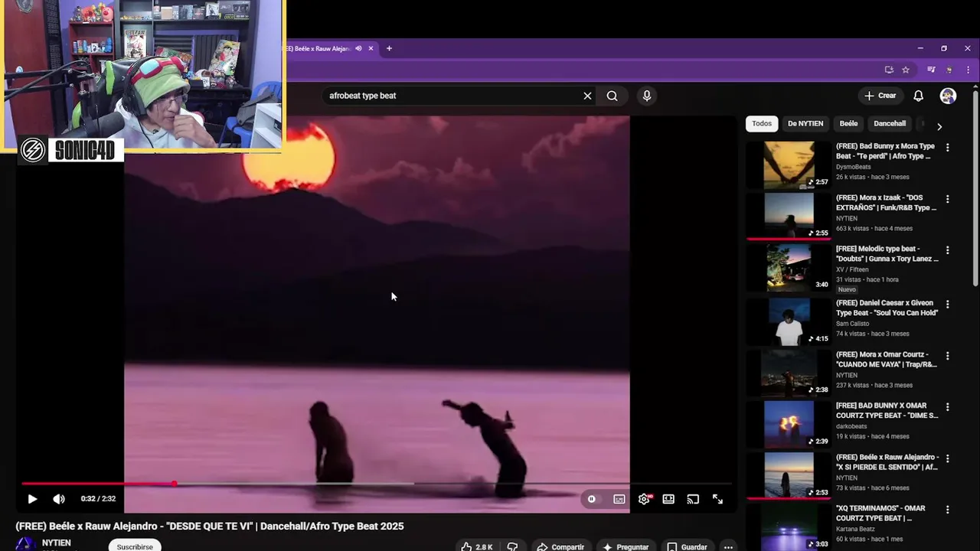Image resolution: width=980 pixels, height=551 pixels.
Task: Open the player settings gear
Action: point(644,499)
